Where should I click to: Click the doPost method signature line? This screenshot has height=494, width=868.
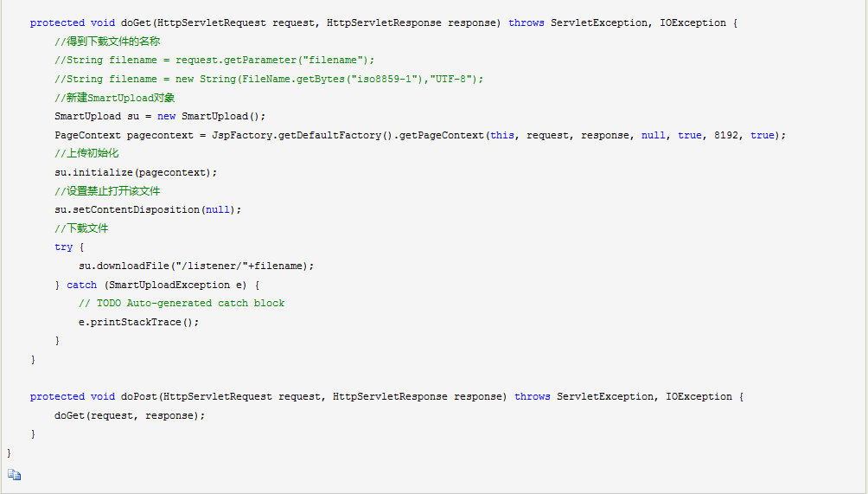click(x=387, y=396)
